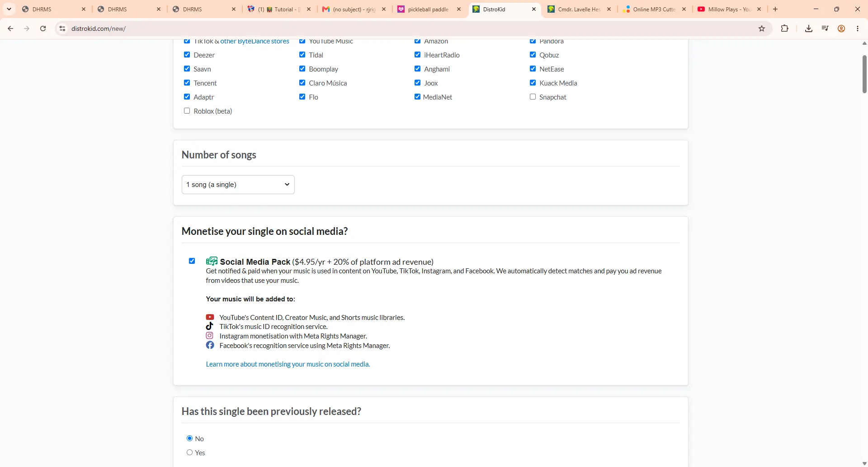Uncheck the Joox checkbox
The height and width of the screenshot is (467, 868).
pos(417,83)
